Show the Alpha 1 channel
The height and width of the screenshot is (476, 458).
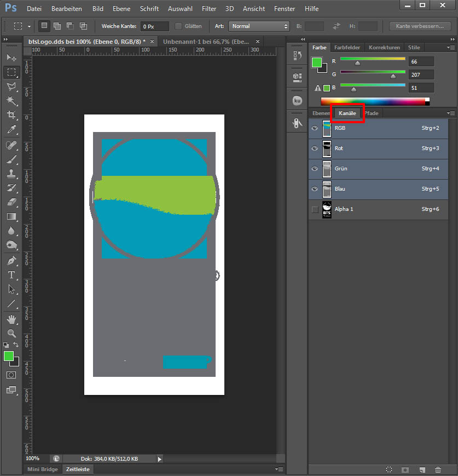point(315,209)
